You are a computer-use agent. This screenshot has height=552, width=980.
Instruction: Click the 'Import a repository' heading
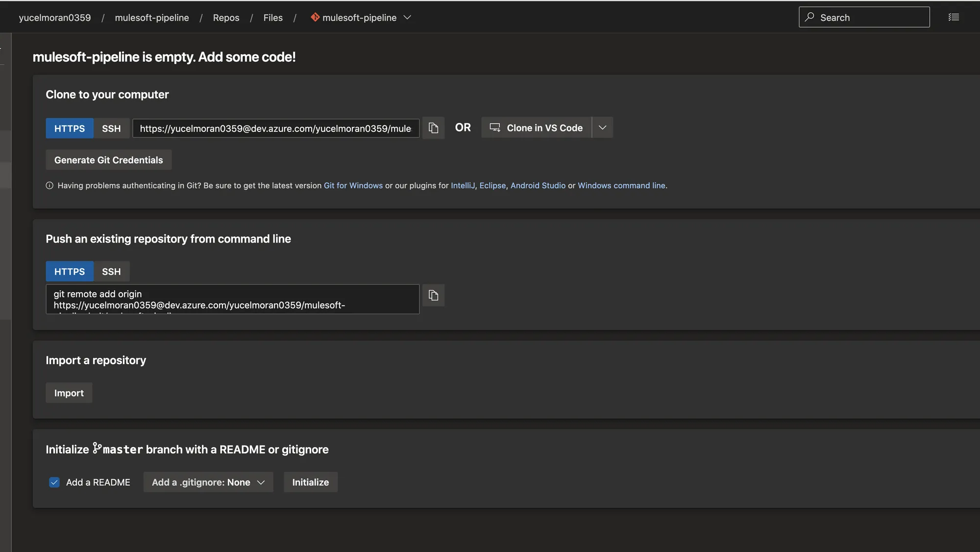[x=96, y=360]
